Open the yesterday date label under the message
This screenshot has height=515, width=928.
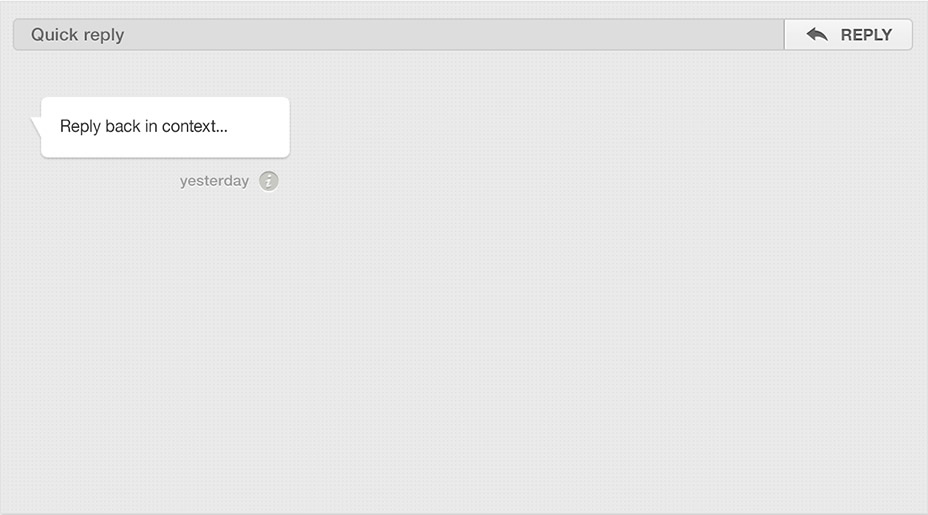pos(214,181)
